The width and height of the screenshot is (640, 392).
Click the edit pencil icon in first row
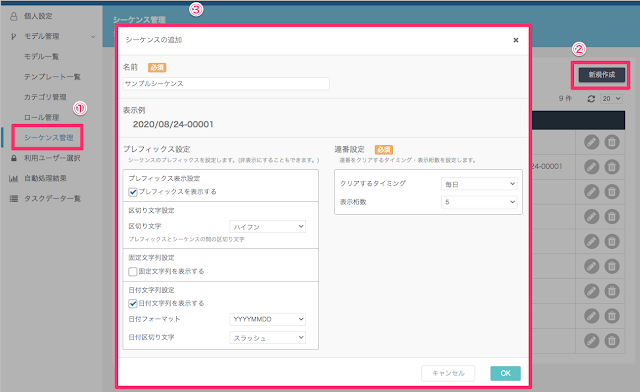[x=591, y=142]
